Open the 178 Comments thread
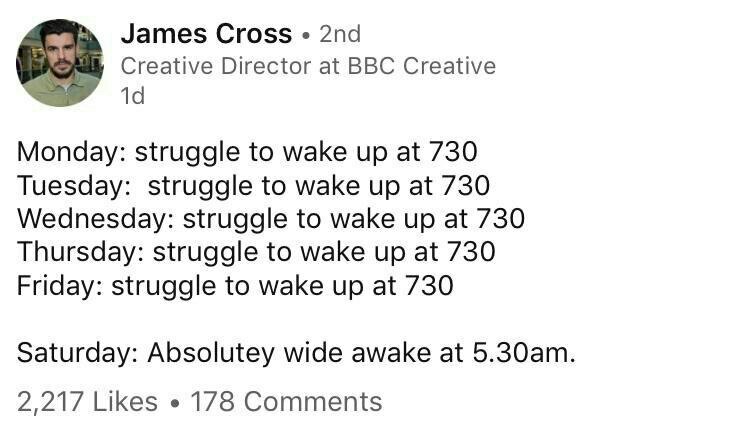 [x=286, y=402]
